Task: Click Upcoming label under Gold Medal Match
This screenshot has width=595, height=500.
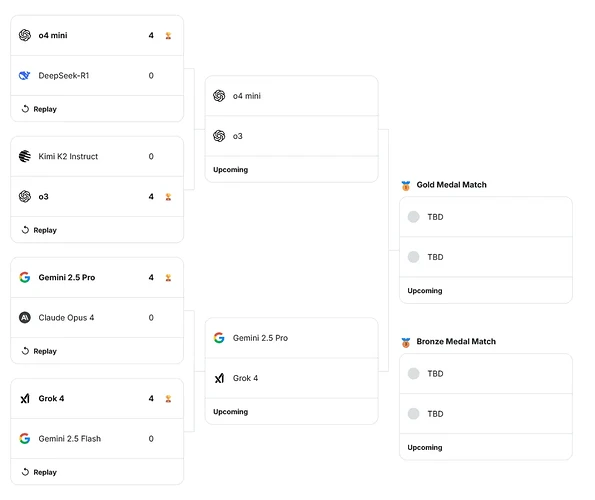Action: click(x=425, y=291)
